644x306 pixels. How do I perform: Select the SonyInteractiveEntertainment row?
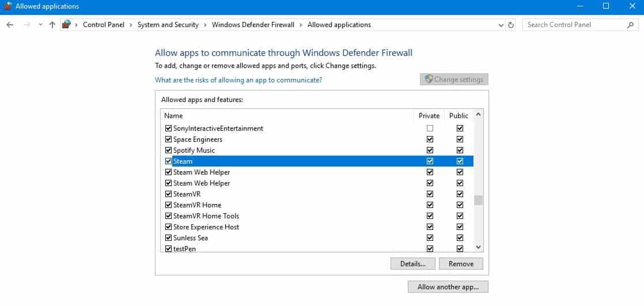[317, 128]
